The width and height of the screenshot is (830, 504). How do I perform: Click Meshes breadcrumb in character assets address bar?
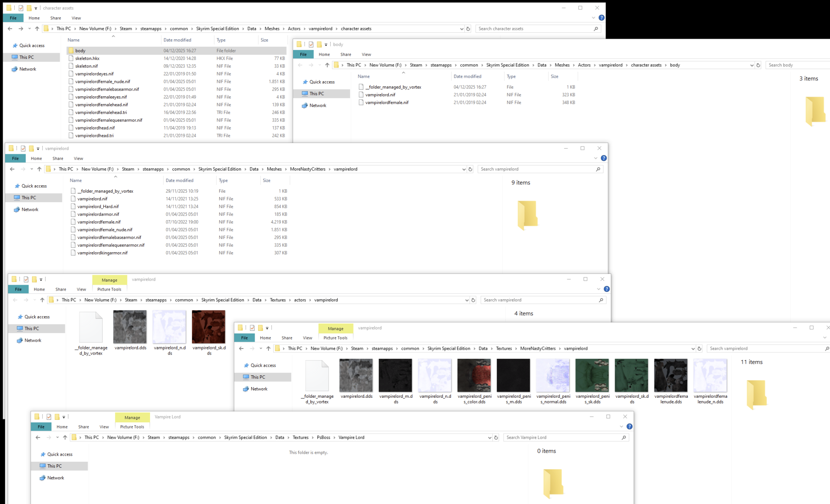tap(272, 29)
